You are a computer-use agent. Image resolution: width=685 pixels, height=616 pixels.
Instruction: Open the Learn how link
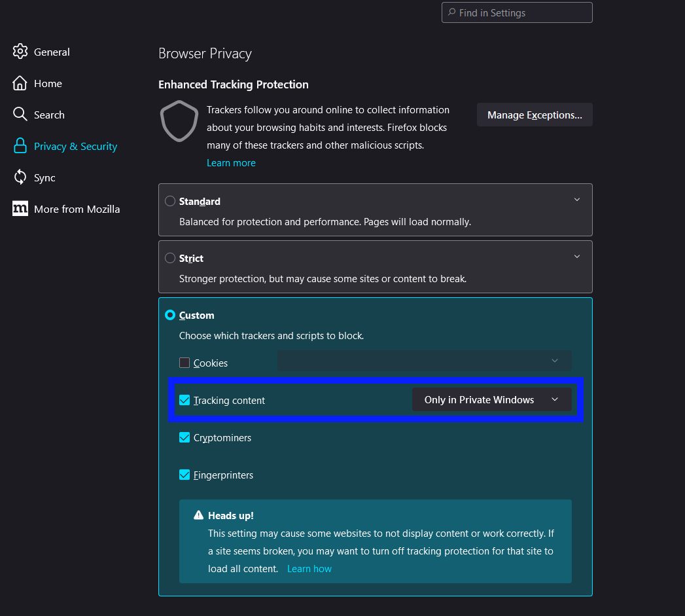pos(309,569)
